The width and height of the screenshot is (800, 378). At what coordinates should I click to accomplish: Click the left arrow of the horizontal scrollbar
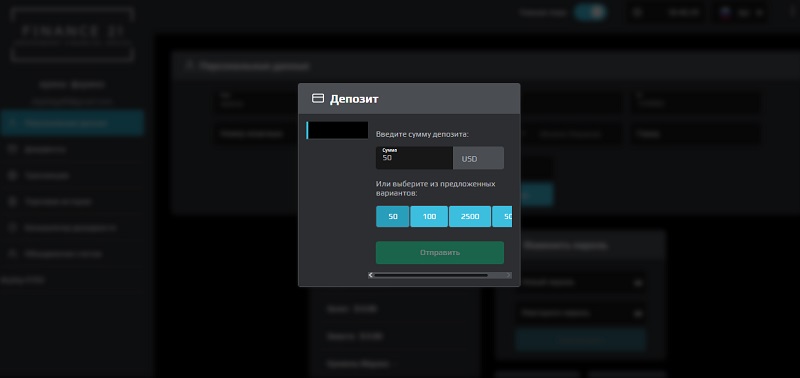pos(371,275)
